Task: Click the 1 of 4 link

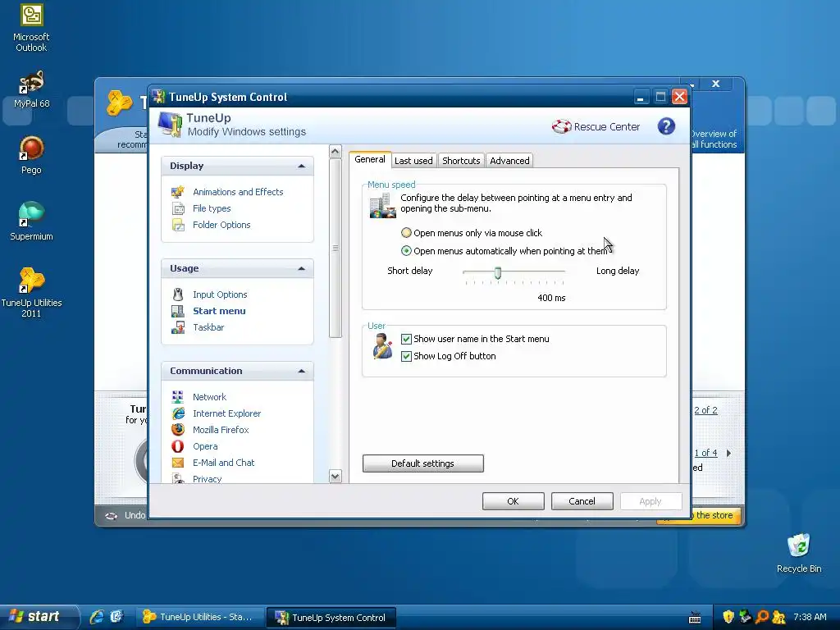Action: (705, 453)
